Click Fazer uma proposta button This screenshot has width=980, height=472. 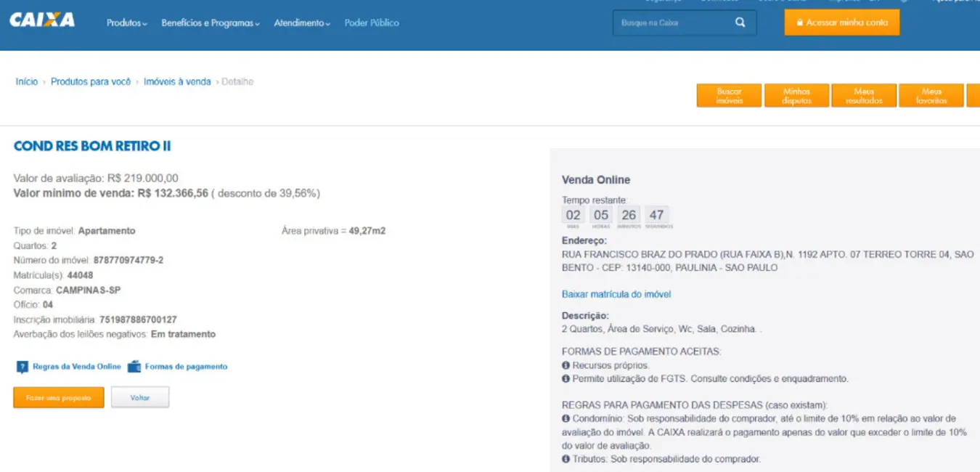point(59,398)
